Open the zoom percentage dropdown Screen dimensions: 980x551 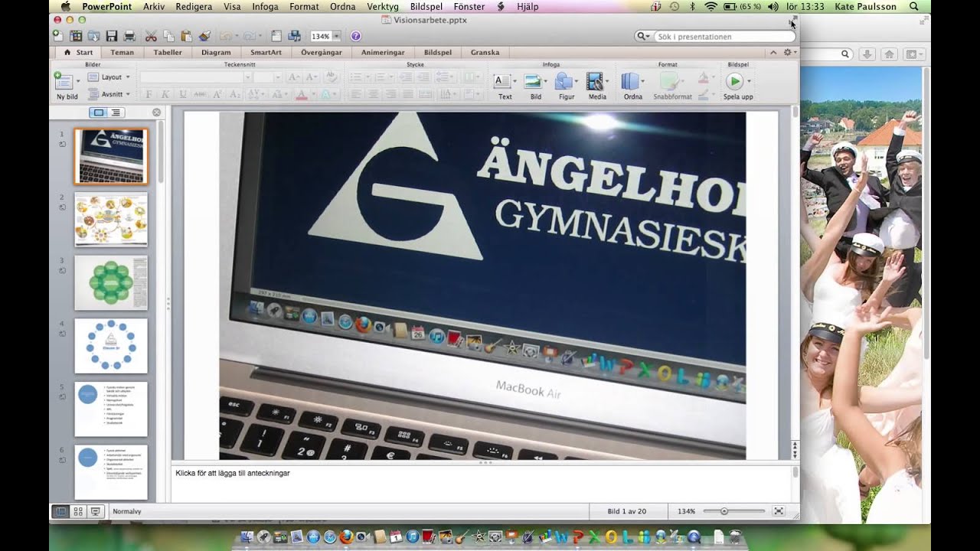coord(336,36)
